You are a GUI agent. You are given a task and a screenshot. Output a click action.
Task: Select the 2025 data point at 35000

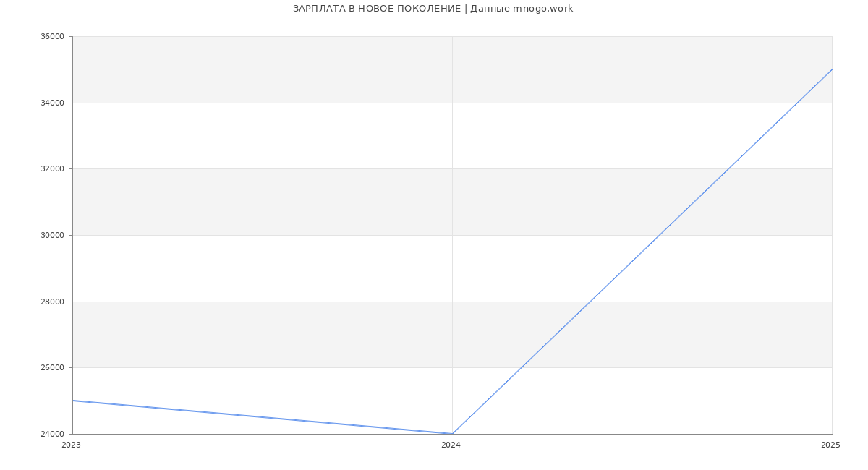click(832, 69)
